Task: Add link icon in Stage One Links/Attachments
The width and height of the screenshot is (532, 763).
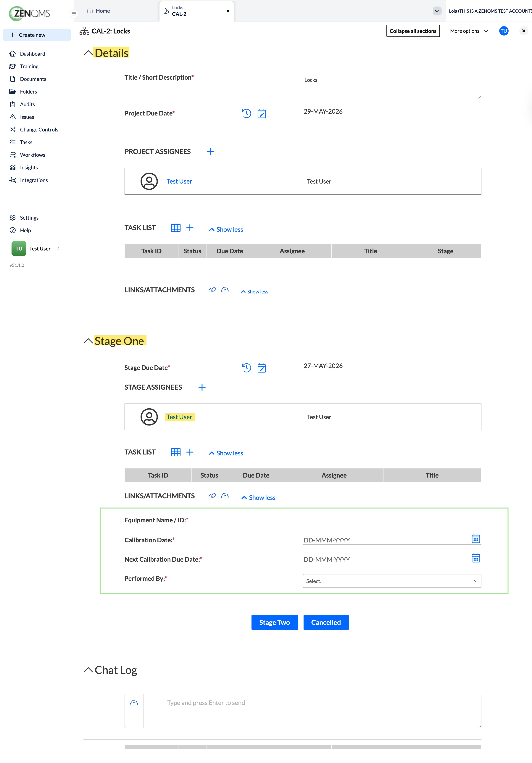Action: point(212,496)
